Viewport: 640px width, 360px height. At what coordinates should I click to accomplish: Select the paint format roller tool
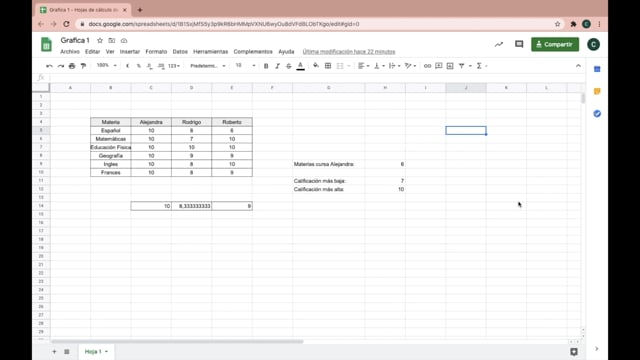pyautogui.click(x=83, y=66)
